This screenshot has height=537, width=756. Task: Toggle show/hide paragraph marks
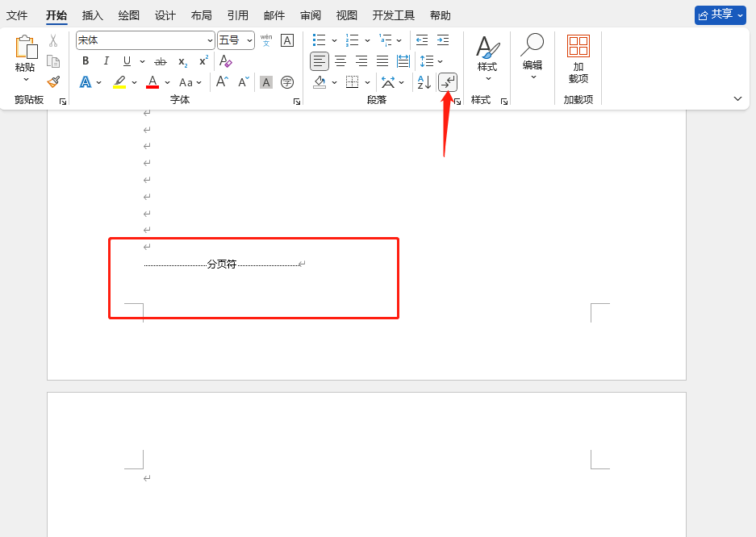coord(447,81)
